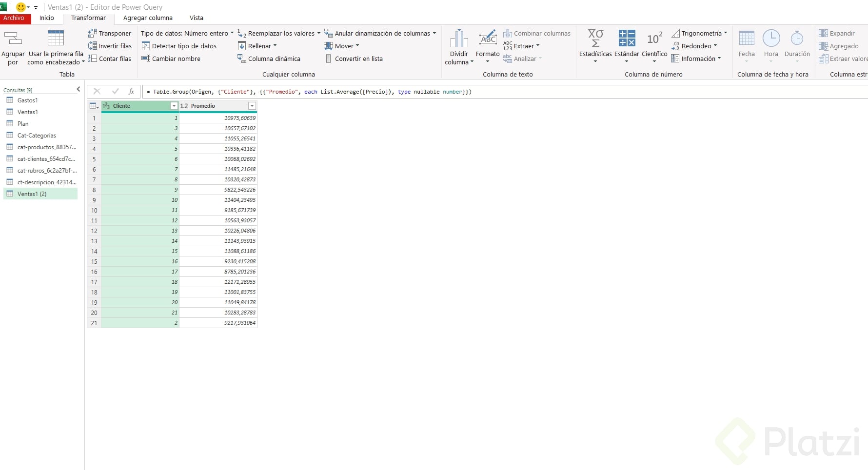
Task: Click the Expandir tool
Action: click(x=837, y=33)
